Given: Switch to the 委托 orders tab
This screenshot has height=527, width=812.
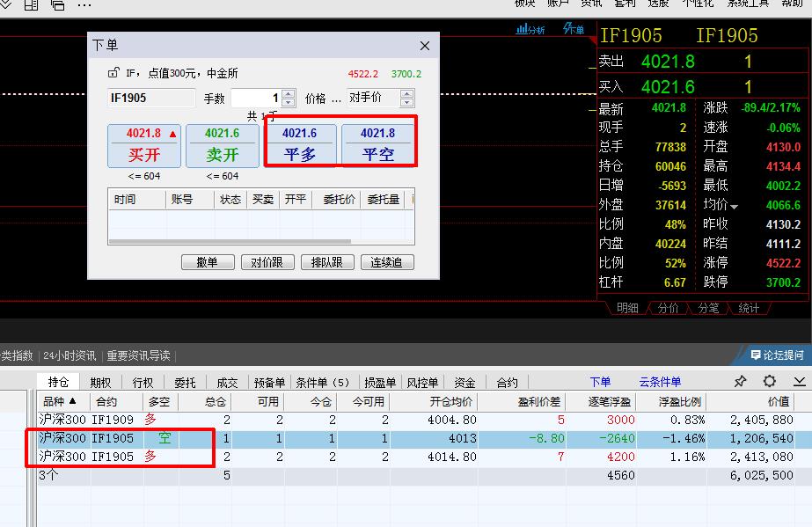Looking at the screenshot, I should coord(185,383).
